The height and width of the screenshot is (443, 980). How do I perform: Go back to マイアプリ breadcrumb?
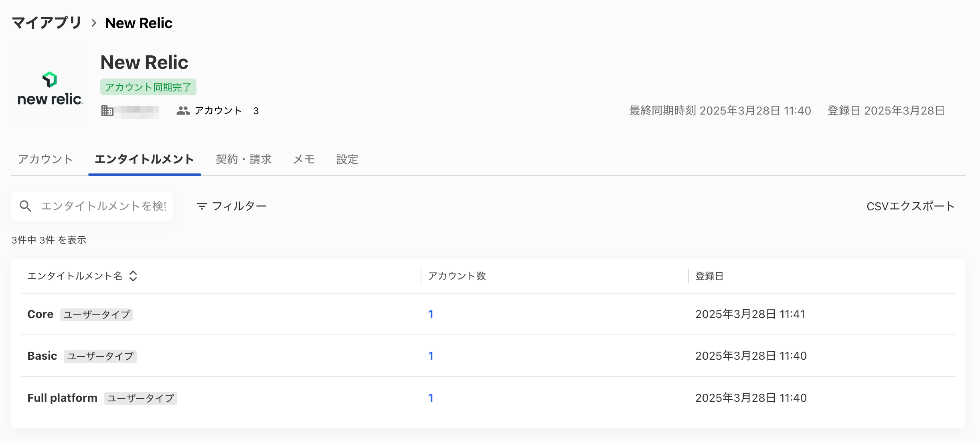point(47,23)
